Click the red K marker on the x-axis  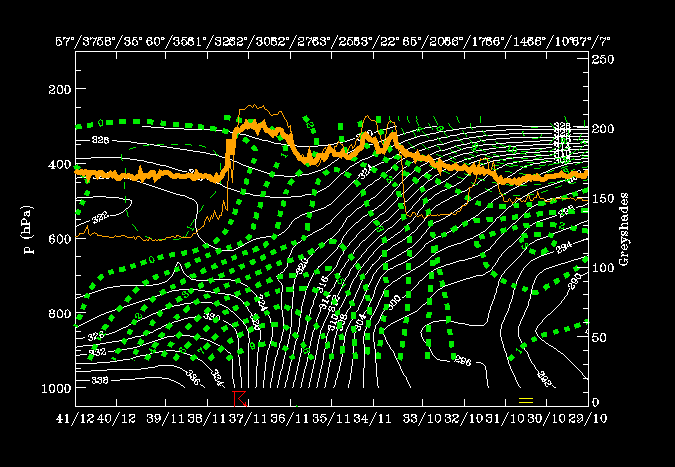coord(238,398)
